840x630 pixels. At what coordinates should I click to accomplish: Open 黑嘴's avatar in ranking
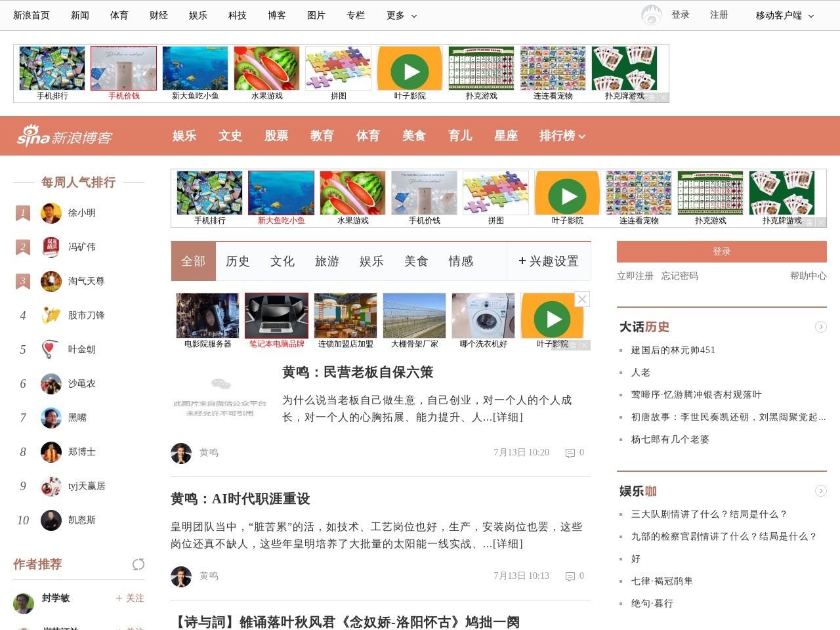point(51,418)
